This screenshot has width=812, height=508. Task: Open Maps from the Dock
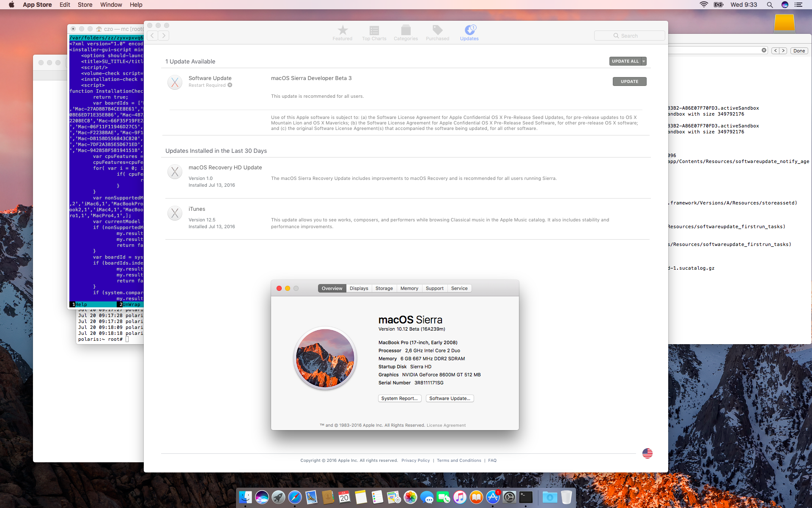tap(394, 497)
